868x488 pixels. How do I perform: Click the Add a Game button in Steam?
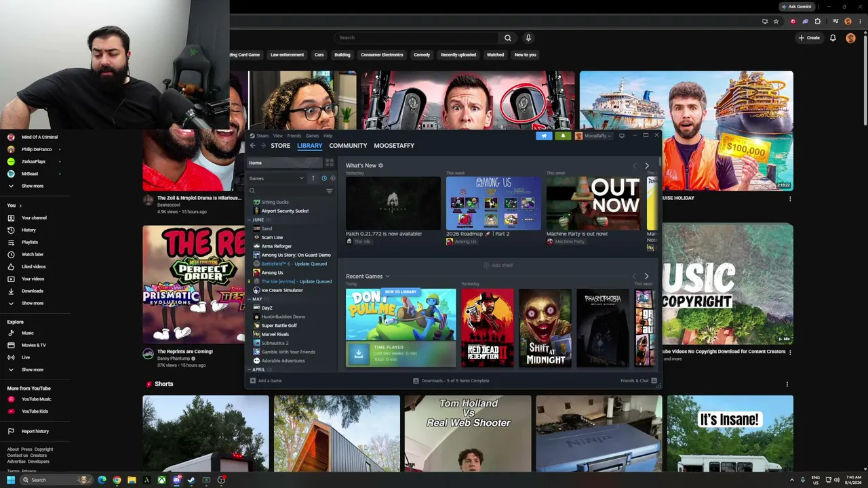pyautogui.click(x=266, y=381)
